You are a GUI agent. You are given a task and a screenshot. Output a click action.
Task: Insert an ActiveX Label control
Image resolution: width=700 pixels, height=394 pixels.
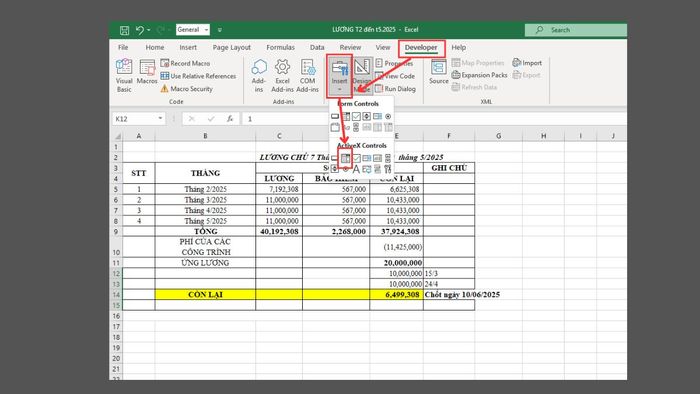[356, 169]
